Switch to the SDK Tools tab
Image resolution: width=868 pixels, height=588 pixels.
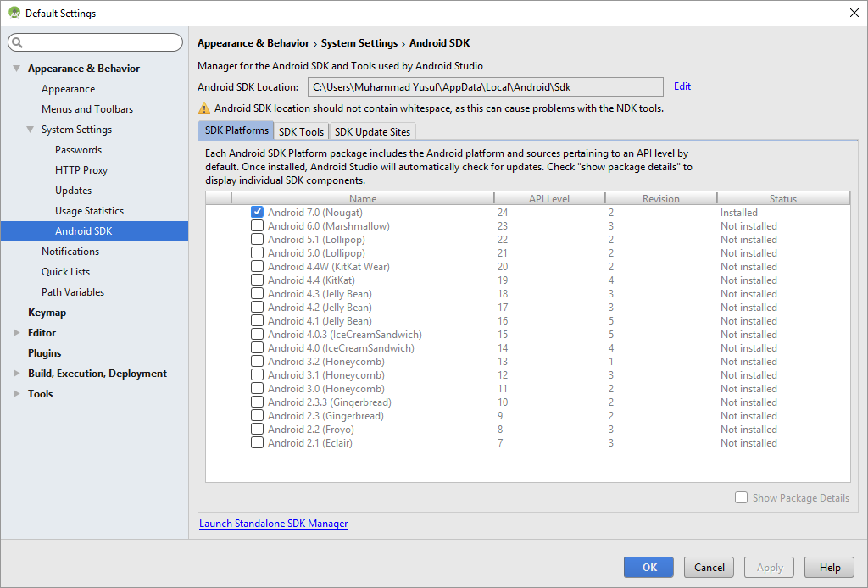click(x=301, y=131)
